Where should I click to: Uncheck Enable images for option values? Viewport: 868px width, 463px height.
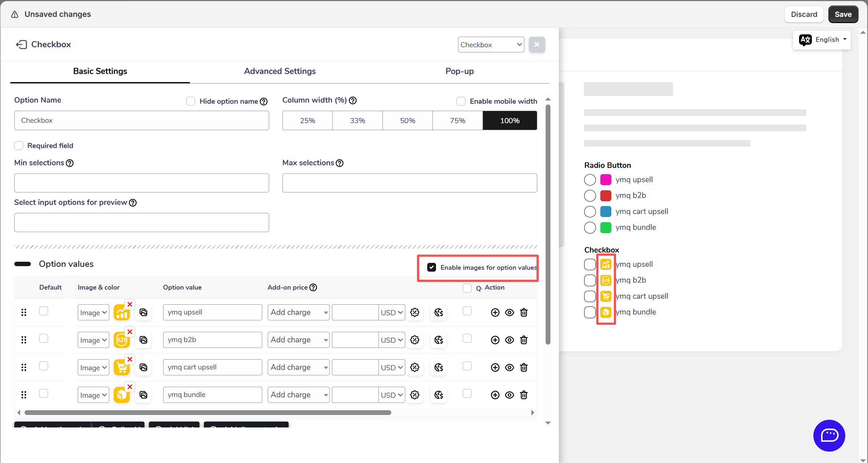[x=432, y=267]
